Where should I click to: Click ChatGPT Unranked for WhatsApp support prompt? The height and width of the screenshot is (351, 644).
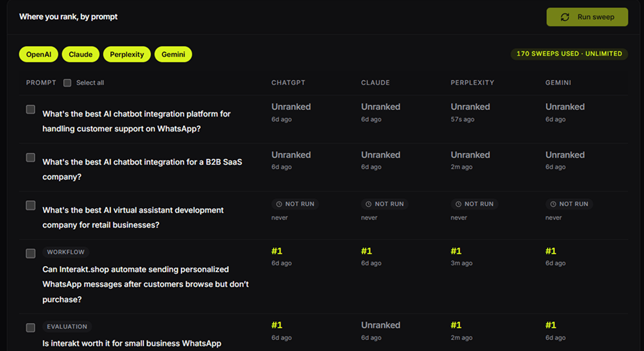[291, 106]
